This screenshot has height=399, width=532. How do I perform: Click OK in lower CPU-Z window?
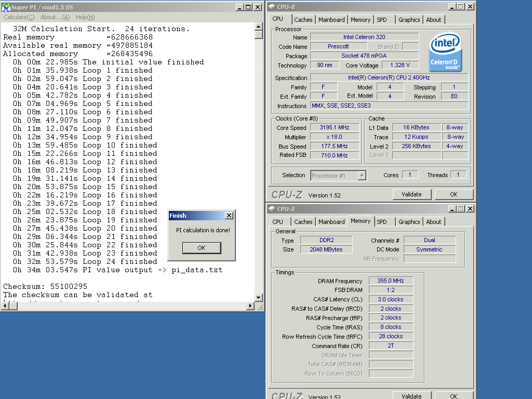[454, 395]
